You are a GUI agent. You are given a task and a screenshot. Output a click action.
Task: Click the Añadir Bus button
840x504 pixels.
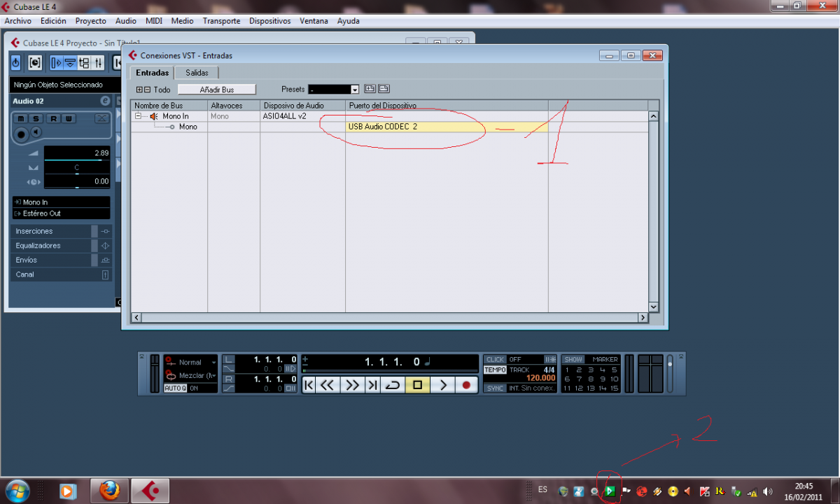(217, 90)
